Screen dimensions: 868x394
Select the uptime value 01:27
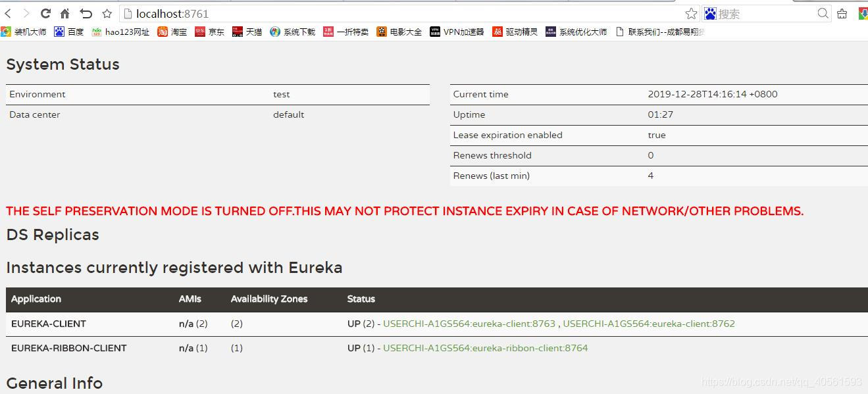click(x=661, y=114)
